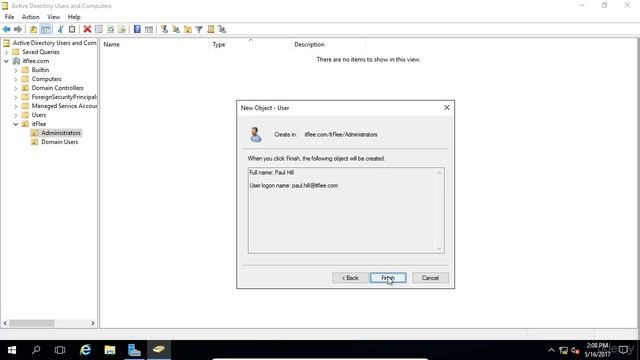Select Active Directory Users and Computers root
The image size is (640, 360).
coord(54,43)
